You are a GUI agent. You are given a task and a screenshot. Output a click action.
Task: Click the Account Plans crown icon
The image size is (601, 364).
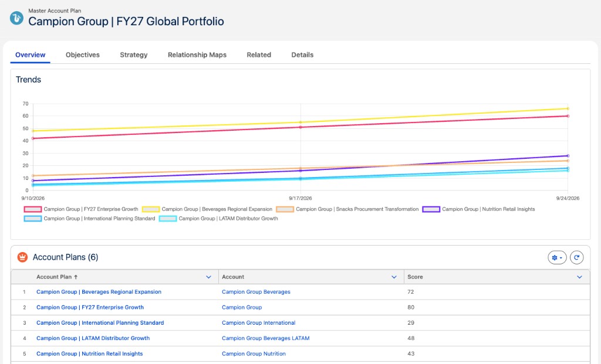[22, 257]
